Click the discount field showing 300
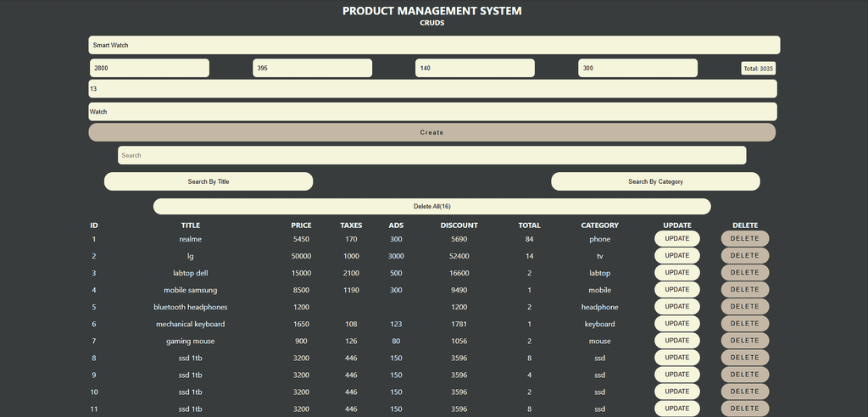The width and height of the screenshot is (868, 417). (637, 68)
